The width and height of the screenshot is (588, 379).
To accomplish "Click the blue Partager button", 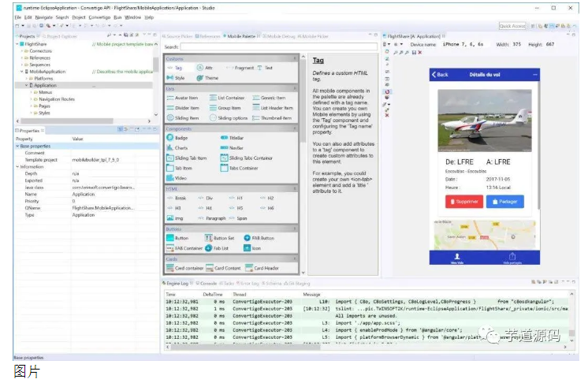I will coord(504,202).
